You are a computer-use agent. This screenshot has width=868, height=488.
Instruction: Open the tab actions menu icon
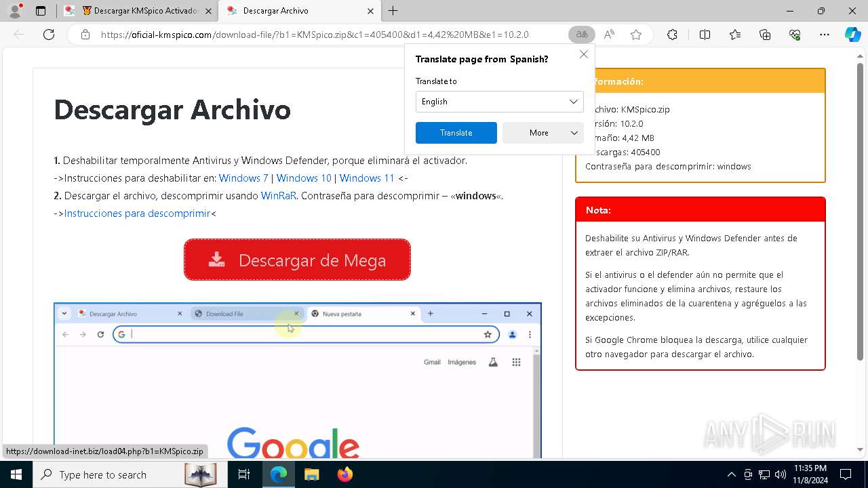click(41, 11)
